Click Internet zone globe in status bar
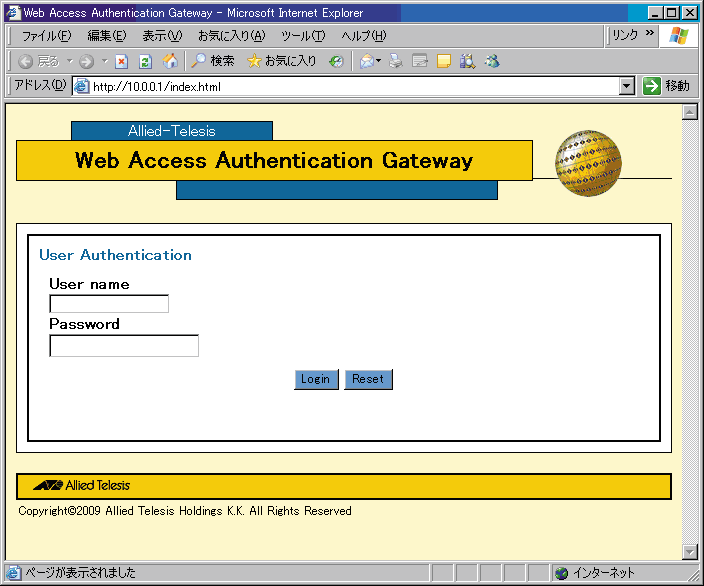The width and height of the screenshot is (704, 586). [x=561, y=573]
